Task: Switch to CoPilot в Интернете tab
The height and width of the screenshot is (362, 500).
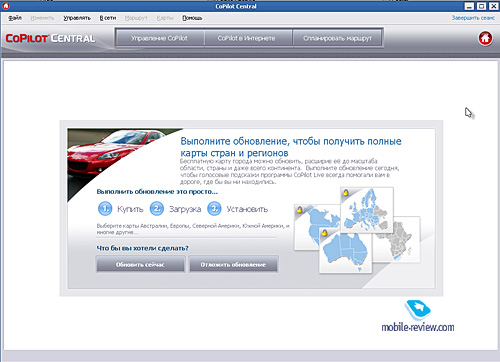Action: coord(247,38)
